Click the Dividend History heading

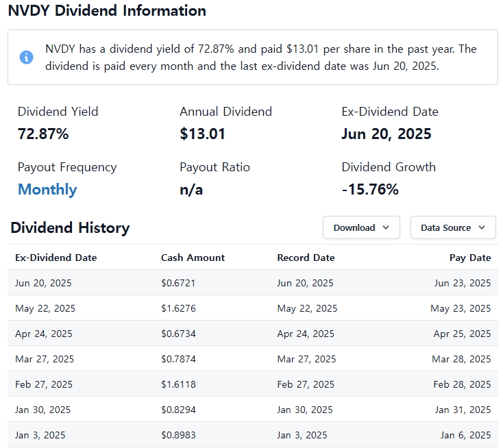[70, 227]
